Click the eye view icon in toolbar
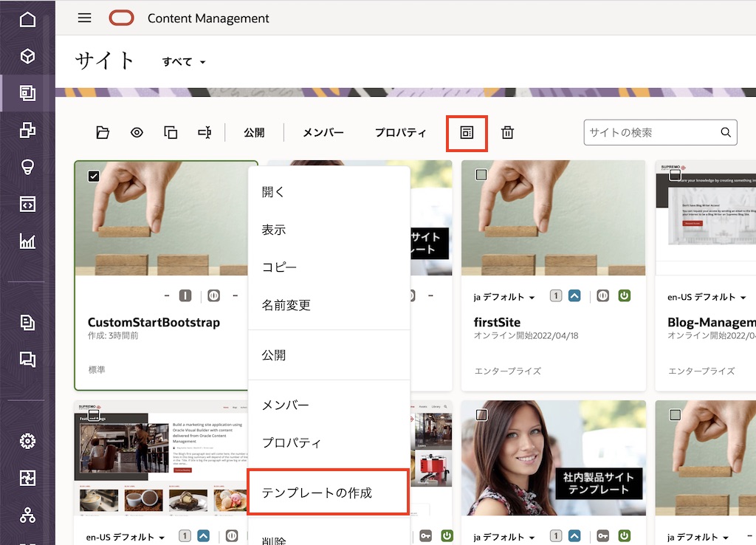The height and width of the screenshot is (545, 756). coord(137,133)
